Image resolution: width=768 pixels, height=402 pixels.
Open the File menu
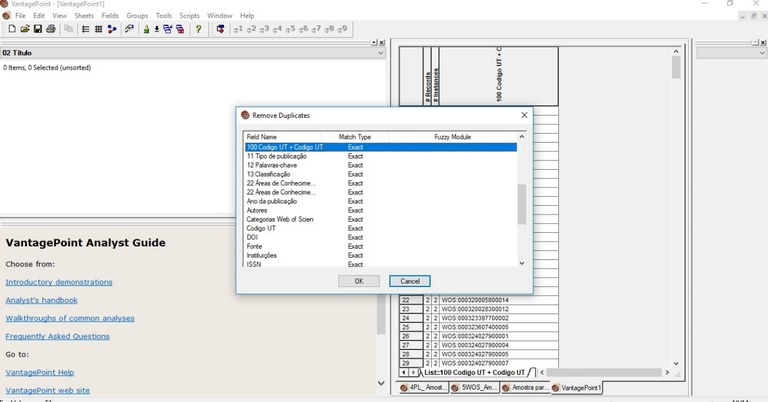21,16
